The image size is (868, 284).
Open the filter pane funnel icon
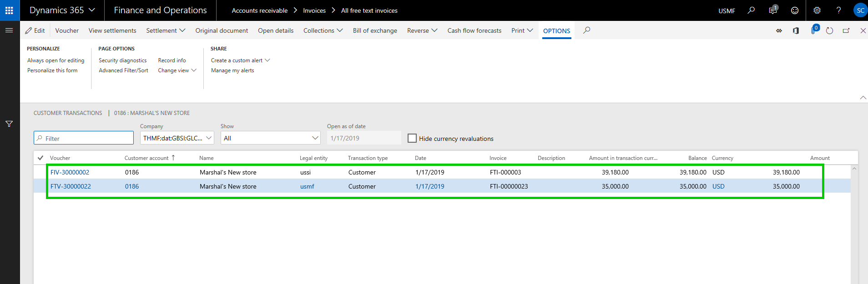coord(9,124)
